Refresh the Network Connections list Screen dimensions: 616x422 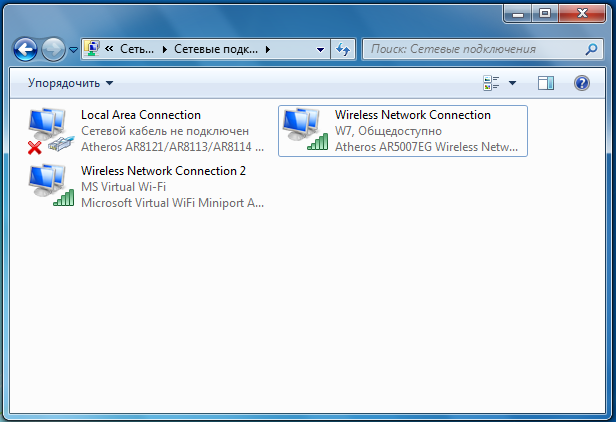tap(344, 48)
